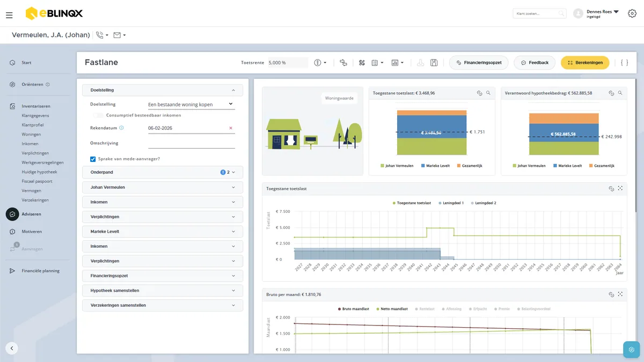Uncheck Sprake van mede-aanvrager checkbox
This screenshot has width=644, height=362.
click(93, 159)
